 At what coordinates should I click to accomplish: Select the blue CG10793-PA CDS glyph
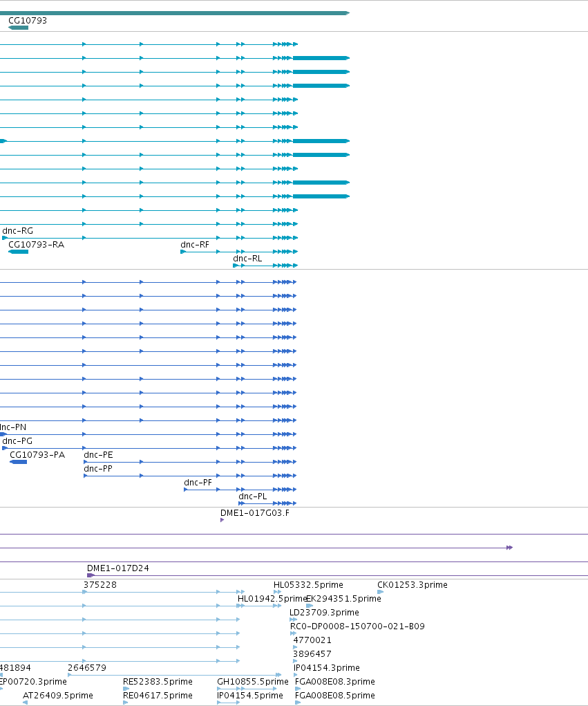pyautogui.click(x=18, y=462)
